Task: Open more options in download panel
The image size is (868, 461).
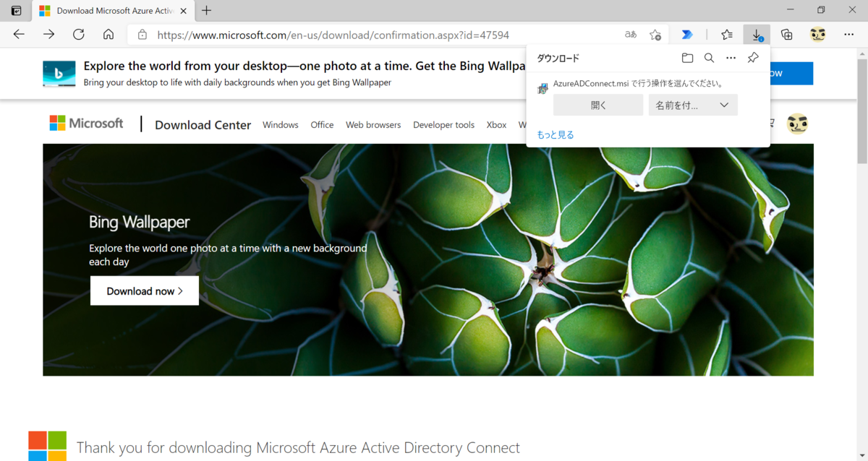Action: [x=731, y=58]
